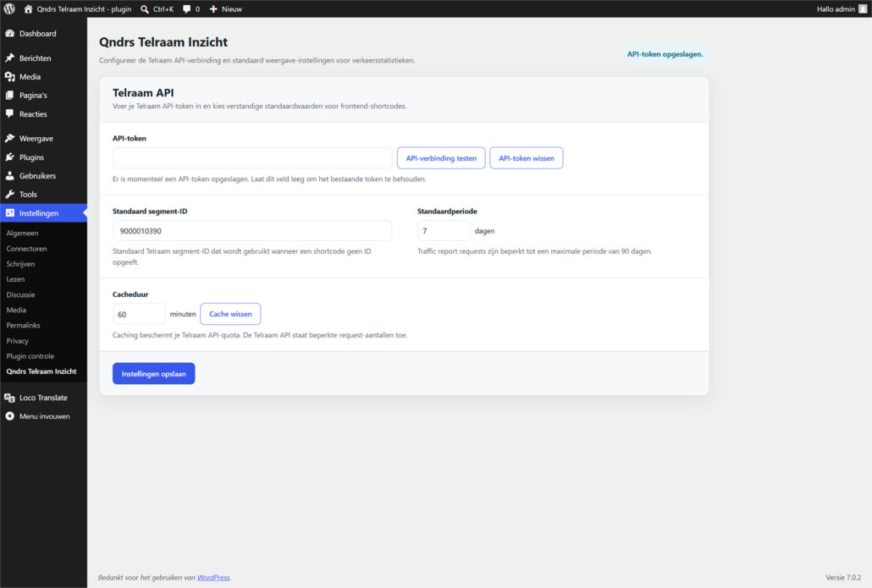Image resolution: width=872 pixels, height=588 pixels.
Task: Click the 'Qndrs Telraam Inzicht' page heading
Action: 163,42
